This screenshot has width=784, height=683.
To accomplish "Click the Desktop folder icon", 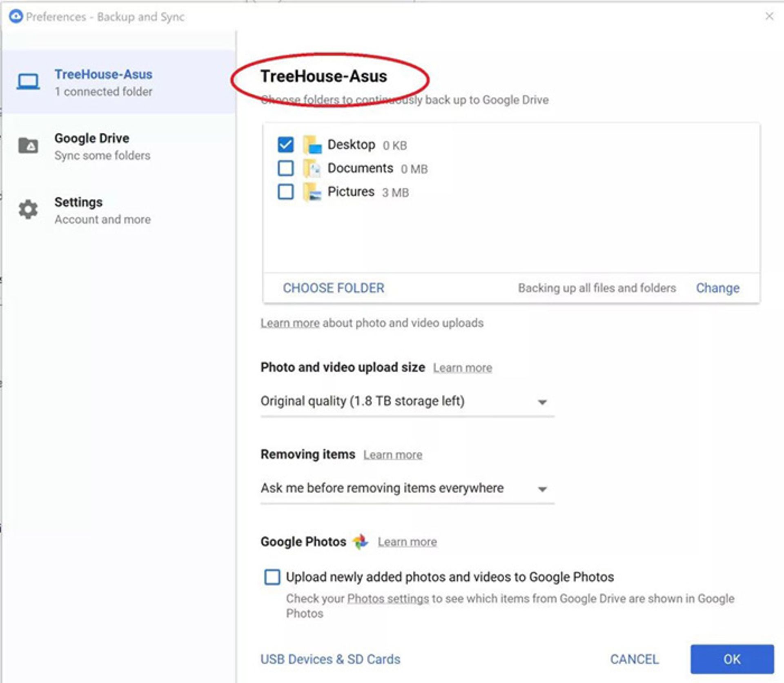I will [x=312, y=145].
